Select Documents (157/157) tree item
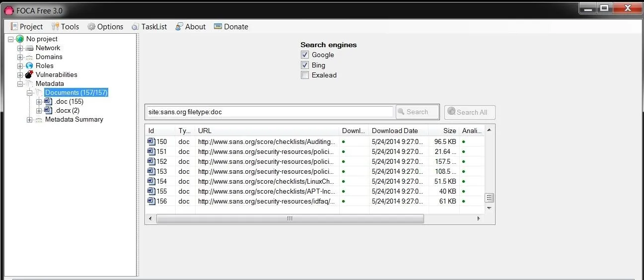The image size is (644, 280). (76, 93)
